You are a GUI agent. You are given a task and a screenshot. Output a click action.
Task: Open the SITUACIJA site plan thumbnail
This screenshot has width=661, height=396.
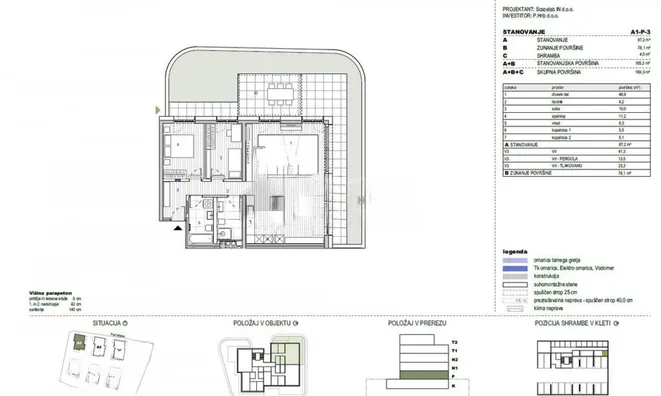click(x=106, y=362)
